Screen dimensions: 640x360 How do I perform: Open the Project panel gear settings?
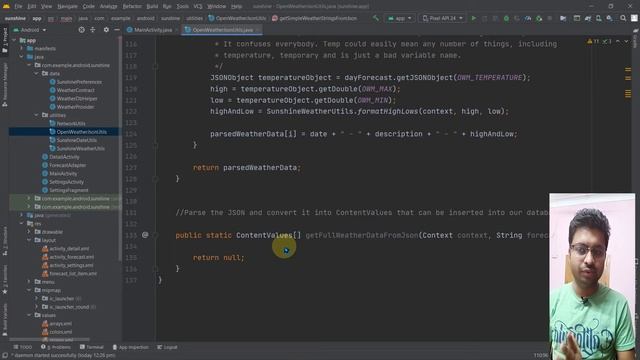(x=106, y=30)
